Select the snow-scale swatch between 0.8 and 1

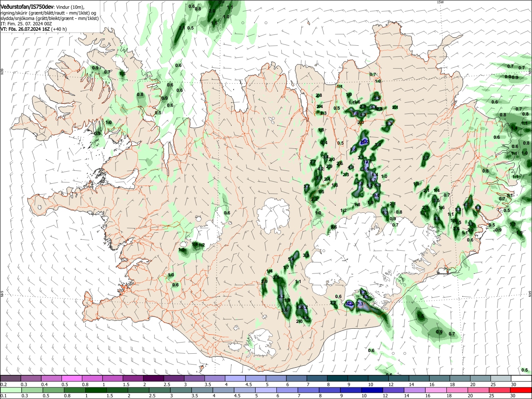pos(92,379)
